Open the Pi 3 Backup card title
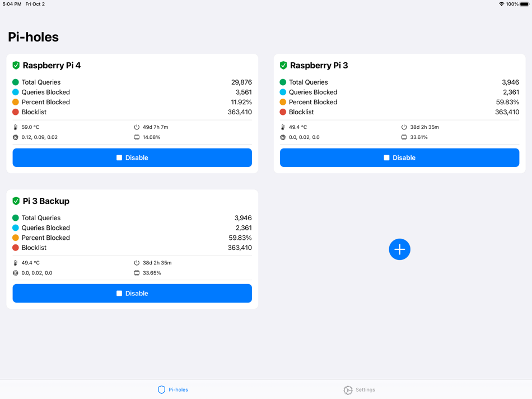The image size is (532, 399). click(x=46, y=201)
